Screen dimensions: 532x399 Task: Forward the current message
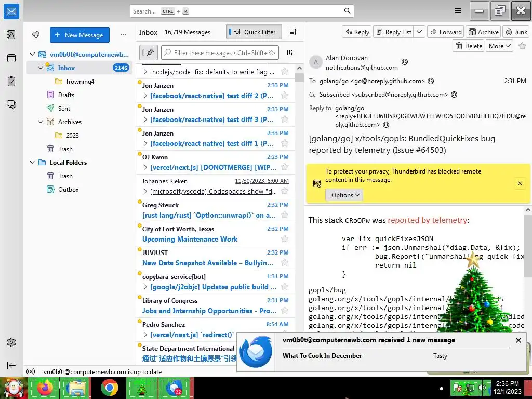tap(446, 32)
